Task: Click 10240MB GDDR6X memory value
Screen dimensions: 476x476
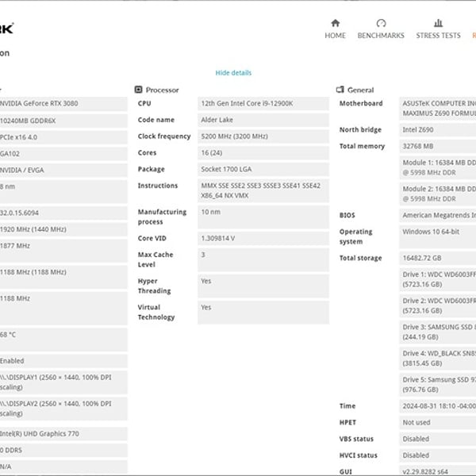Action: click(63, 121)
